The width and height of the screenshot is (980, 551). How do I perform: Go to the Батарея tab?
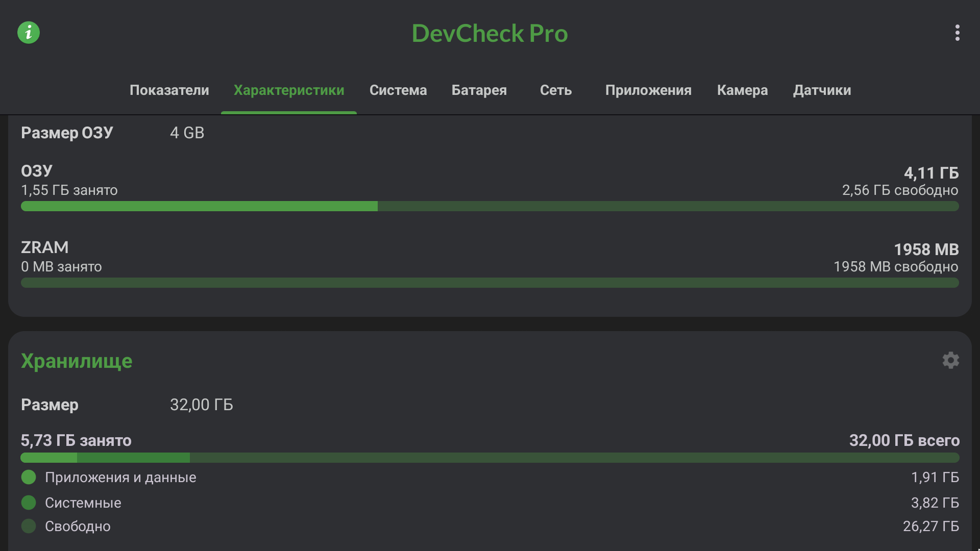point(479,90)
